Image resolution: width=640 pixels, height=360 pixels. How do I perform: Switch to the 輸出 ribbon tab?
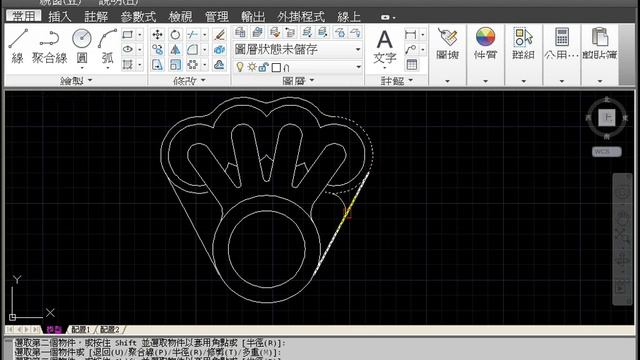(x=253, y=16)
